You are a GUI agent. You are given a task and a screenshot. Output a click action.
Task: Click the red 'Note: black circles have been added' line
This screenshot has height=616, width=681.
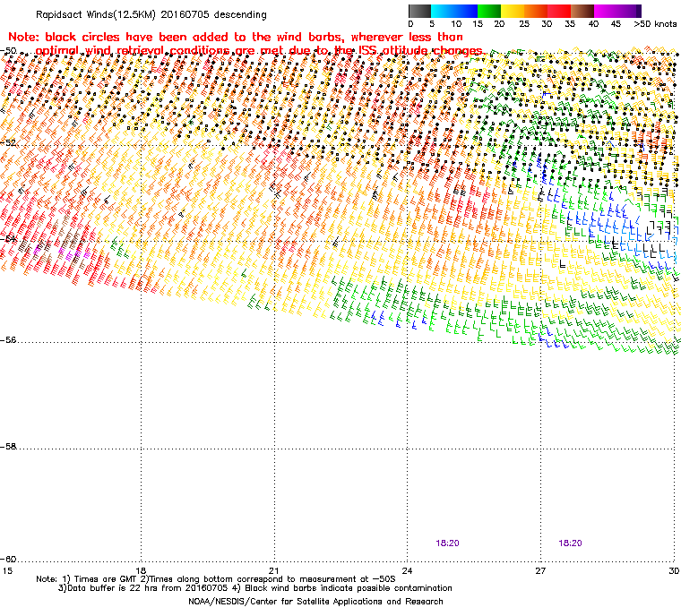pos(236,37)
